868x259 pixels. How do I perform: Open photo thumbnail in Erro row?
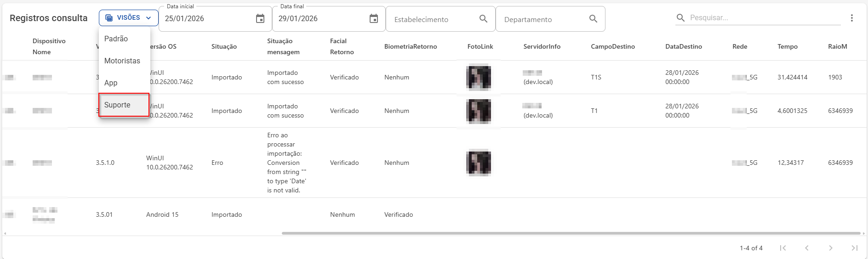tap(479, 163)
